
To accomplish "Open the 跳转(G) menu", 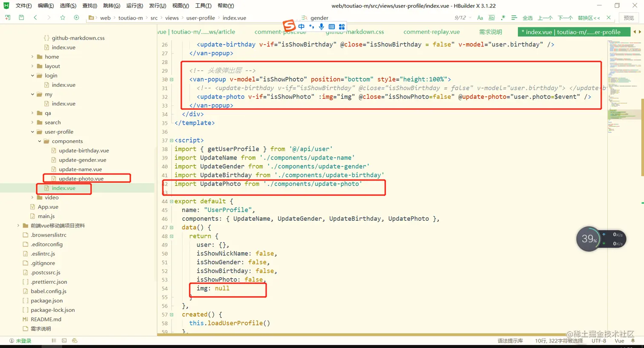I will coord(112,6).
